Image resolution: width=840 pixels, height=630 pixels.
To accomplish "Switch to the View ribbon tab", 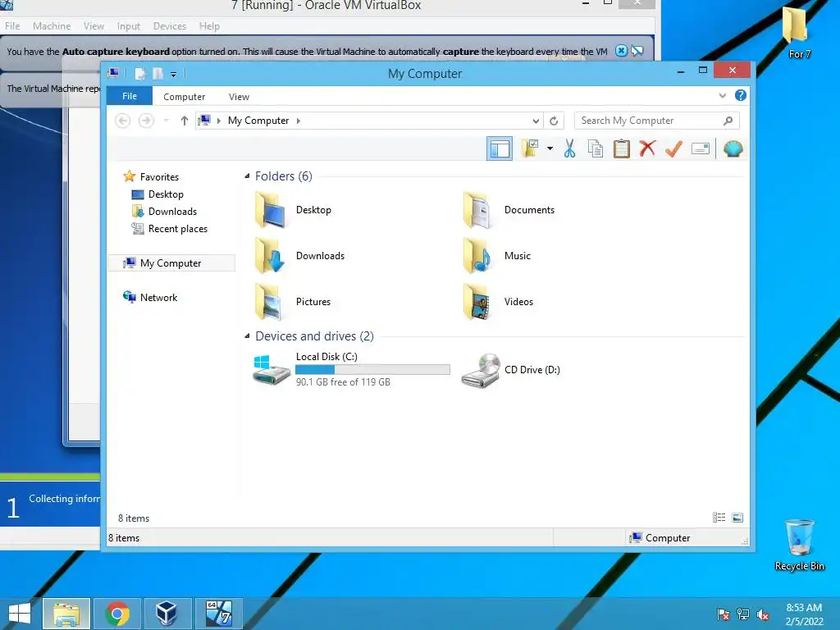I will [x=239, y=97].
